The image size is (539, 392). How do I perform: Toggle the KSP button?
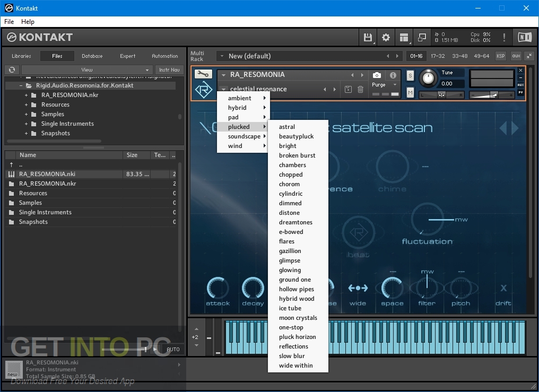[500, 56]
